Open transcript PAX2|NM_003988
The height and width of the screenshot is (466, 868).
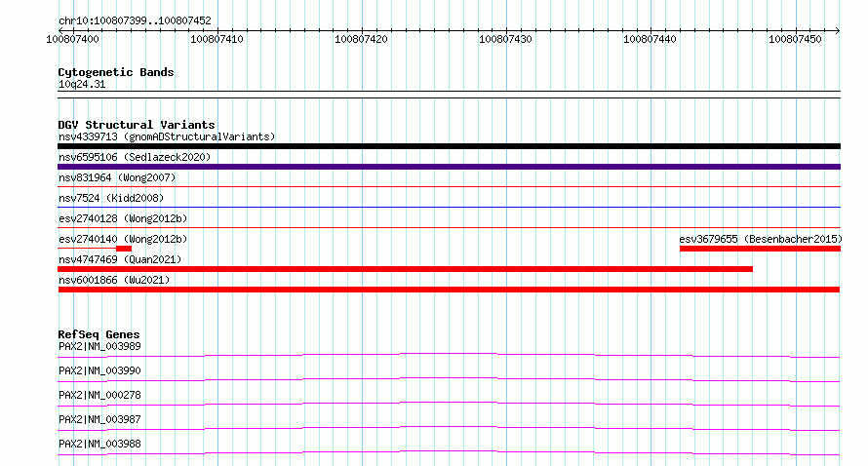pyautogui.click(x=99, y=444)
